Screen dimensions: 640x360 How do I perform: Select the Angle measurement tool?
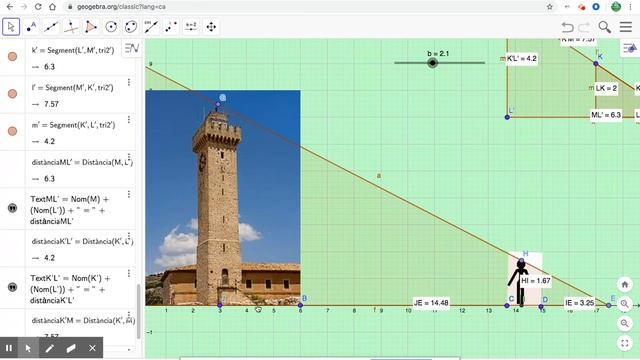pos(151,27)
